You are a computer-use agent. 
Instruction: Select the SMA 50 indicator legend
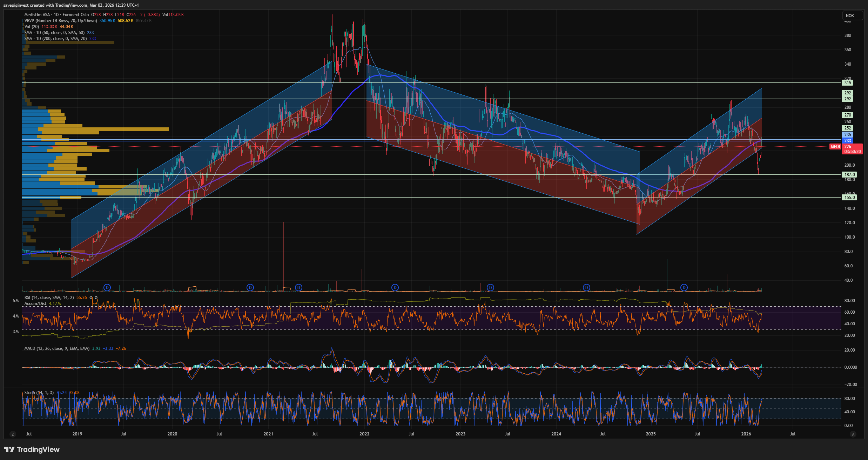54,33
